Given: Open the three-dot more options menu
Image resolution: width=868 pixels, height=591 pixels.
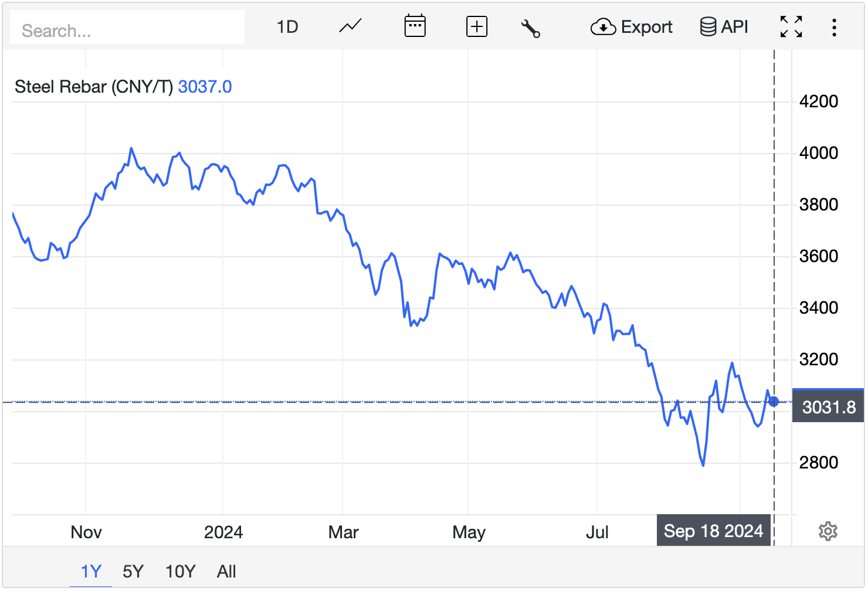Looking at the screenshot, I should (x=834, y=27).
